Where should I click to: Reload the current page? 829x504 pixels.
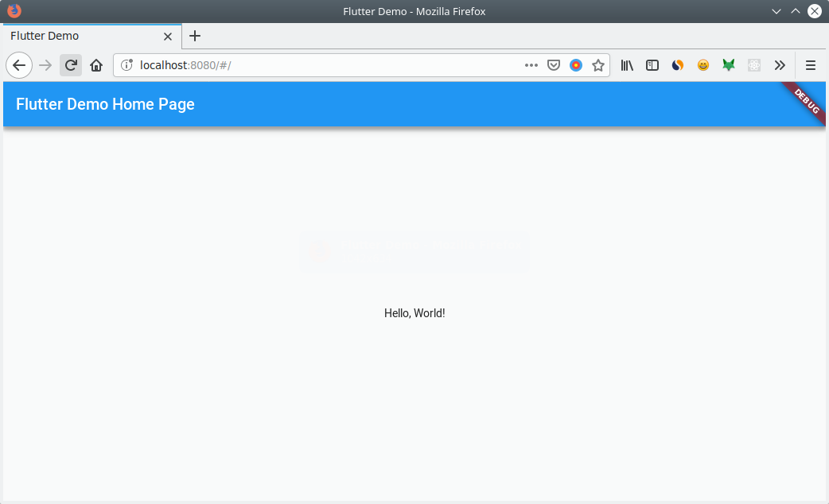point(70,65)
